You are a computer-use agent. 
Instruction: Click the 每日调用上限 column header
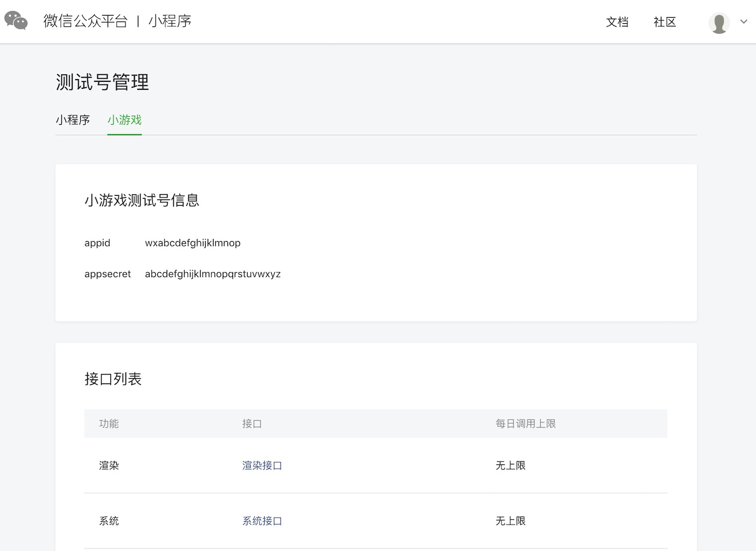point(525,423)
